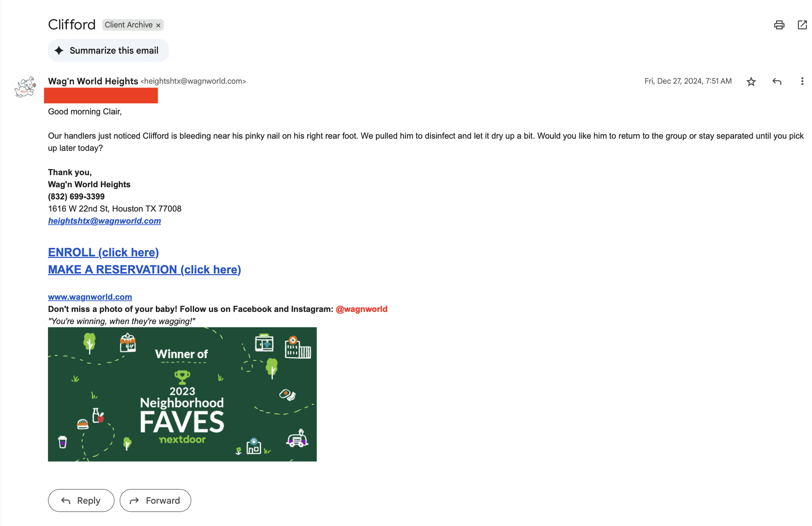This screenshot has width=812, height=526.
Task: Click the Forward button
Action: [x=155, y=500]
